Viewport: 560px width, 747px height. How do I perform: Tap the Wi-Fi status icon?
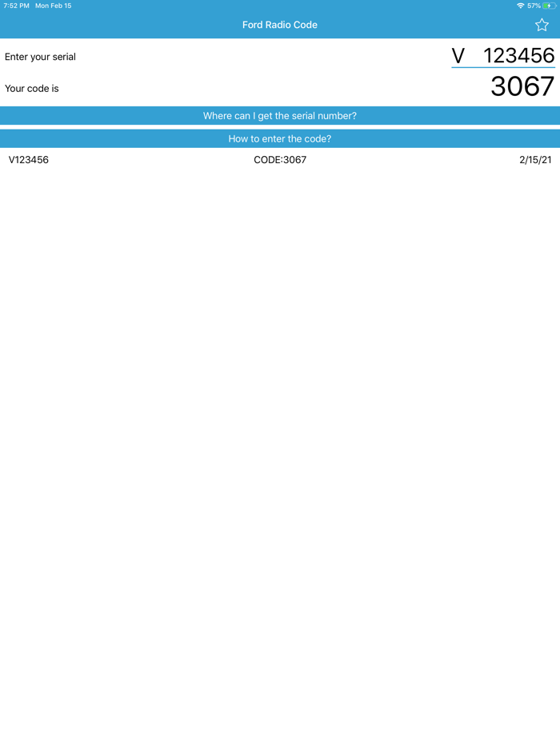pos(521,6)
